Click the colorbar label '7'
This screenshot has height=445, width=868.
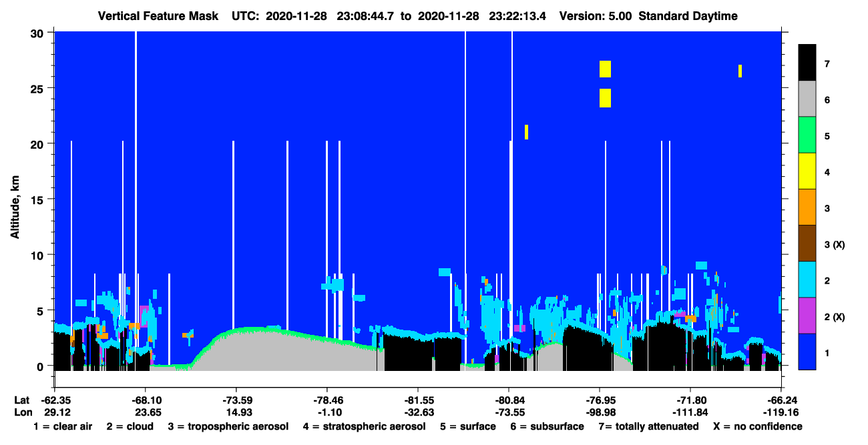point(827,63)
